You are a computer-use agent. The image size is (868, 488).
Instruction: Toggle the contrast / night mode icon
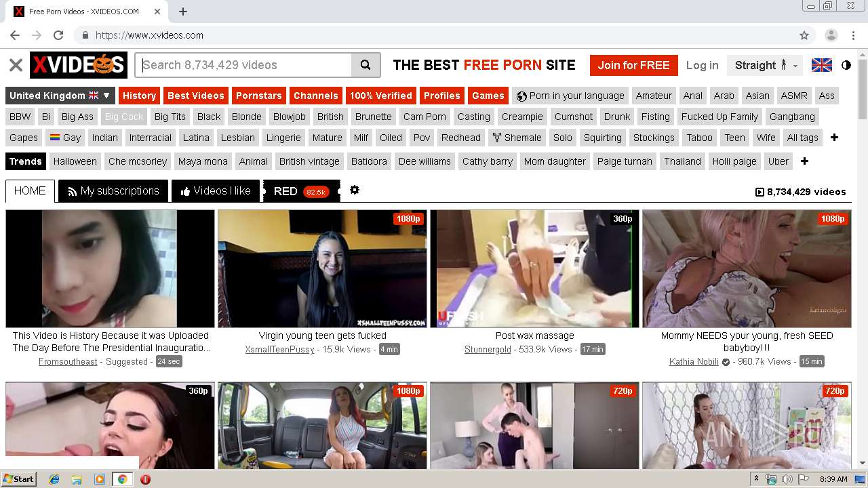(846, 65)
